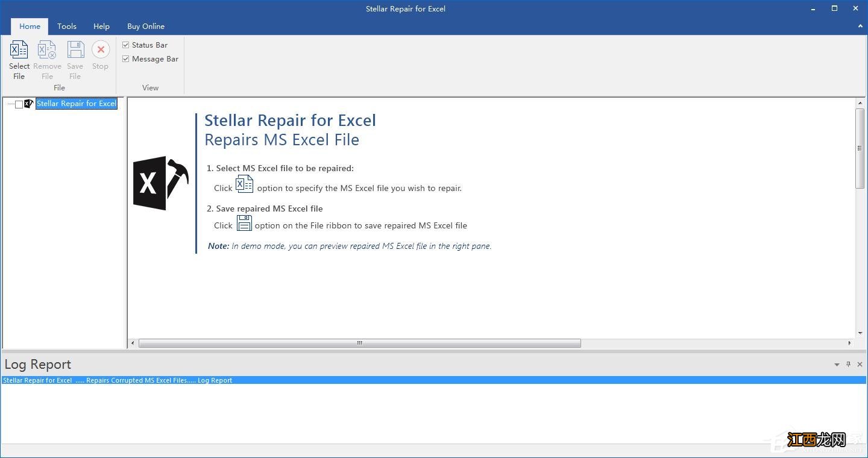Click the 'Note: In demo mode' text
Image resolution: width=868 pixels, height=458 pixels.
(350, 246)
